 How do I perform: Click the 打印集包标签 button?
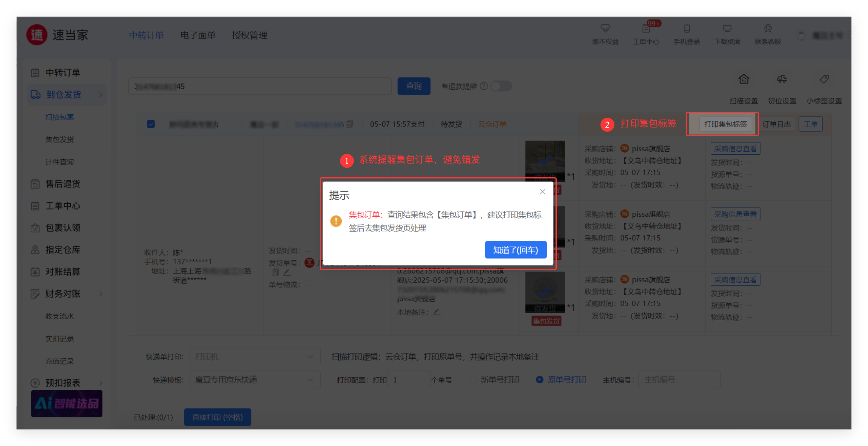pos(725,124)
